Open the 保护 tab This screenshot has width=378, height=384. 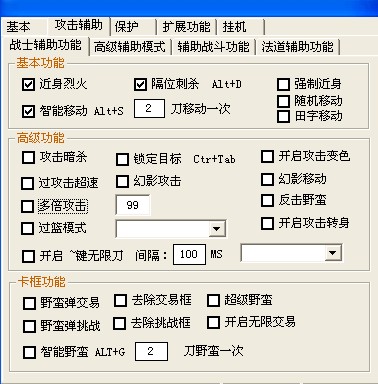click(133, 27)
